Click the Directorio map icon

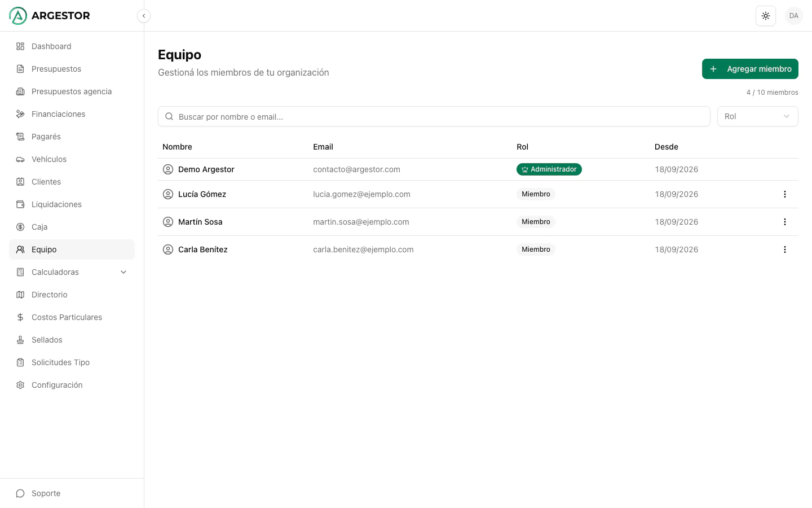(x=20, y=295)
